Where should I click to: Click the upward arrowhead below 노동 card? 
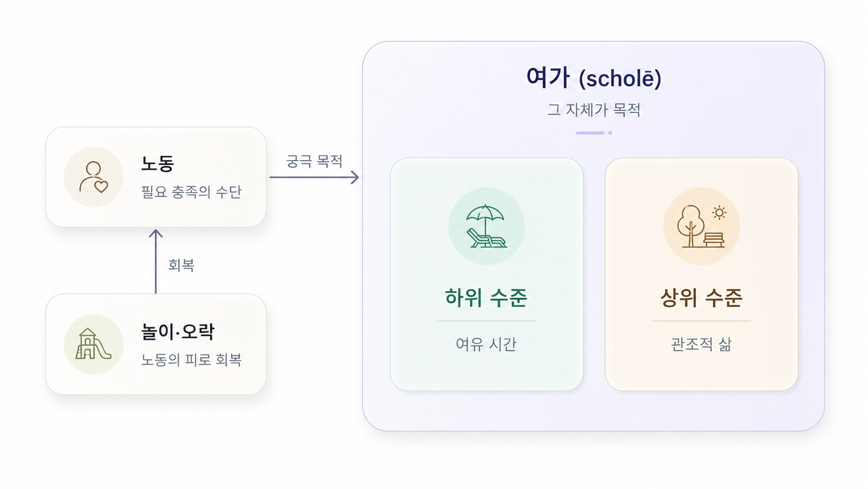click(x=156, y=234)
